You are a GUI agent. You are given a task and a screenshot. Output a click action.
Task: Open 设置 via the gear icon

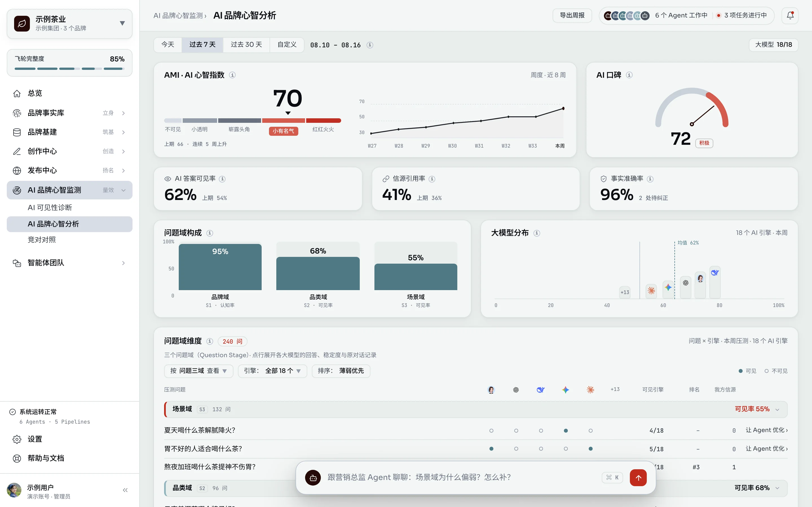pyautogui.click(x=17, y=439)
